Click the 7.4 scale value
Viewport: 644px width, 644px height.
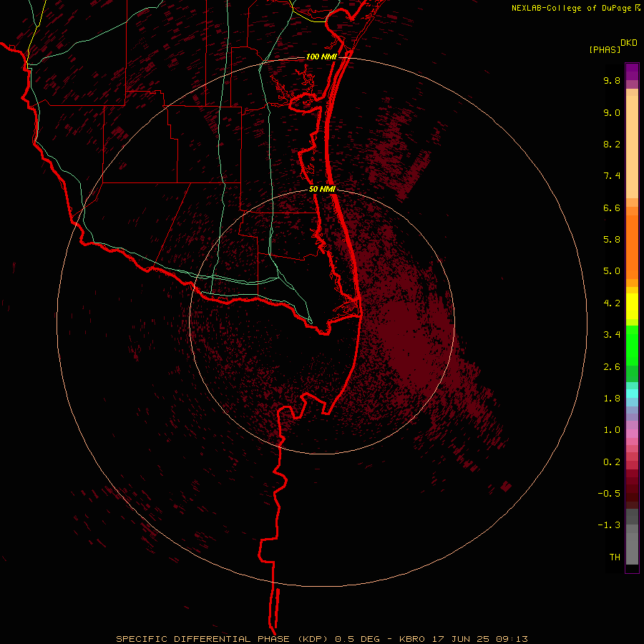click(612, 176)
